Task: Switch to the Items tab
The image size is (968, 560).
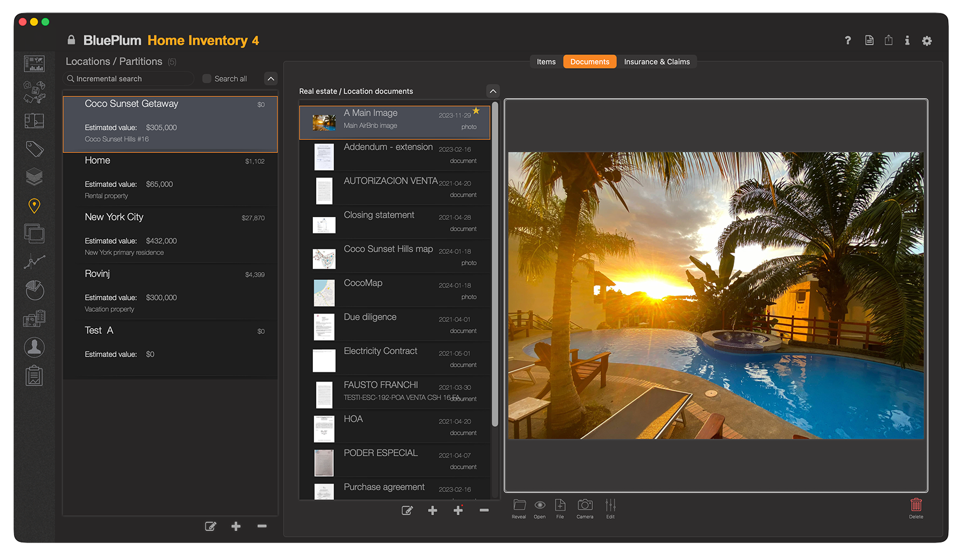Action: coord(546,62)
